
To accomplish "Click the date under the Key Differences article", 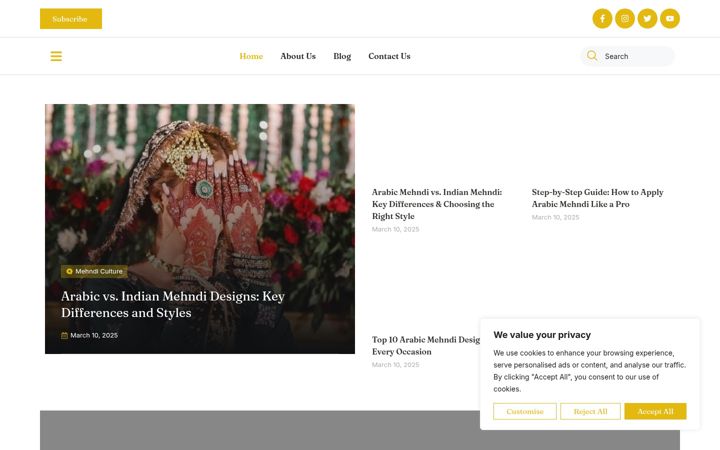I will [395, 229].
